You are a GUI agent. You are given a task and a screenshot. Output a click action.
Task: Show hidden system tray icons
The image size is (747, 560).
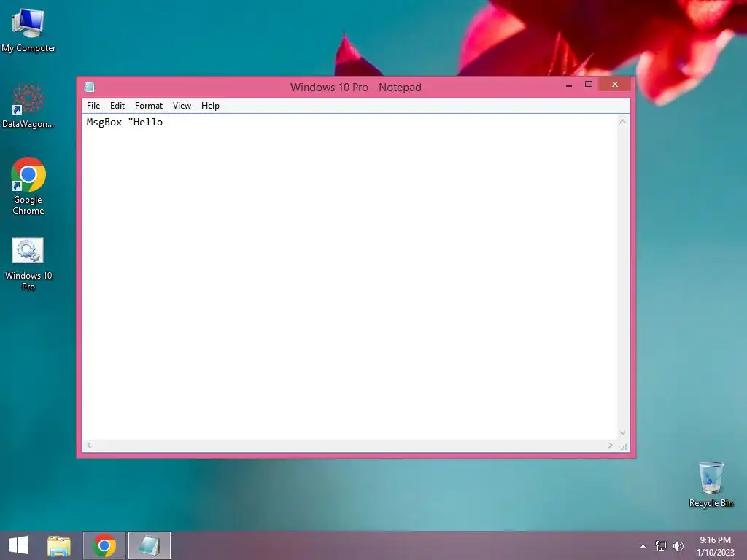point(643,546)
